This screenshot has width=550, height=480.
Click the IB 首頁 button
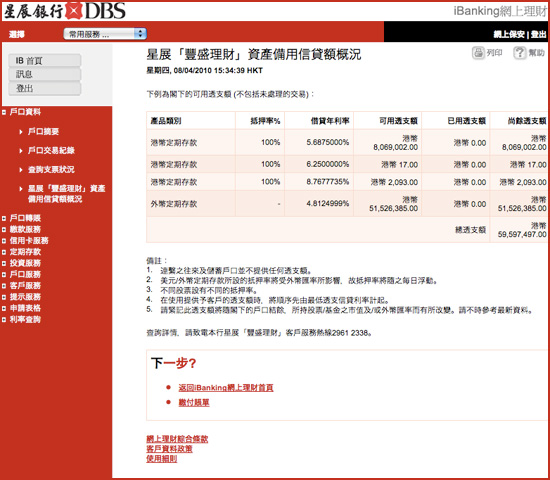tap(45, 61)
